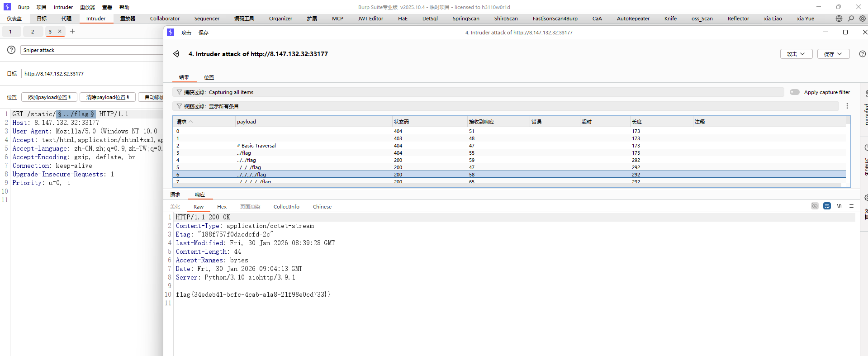Click the 视图过滤 显示所有条目 bar
868x356 pixels.
point(506,106)
